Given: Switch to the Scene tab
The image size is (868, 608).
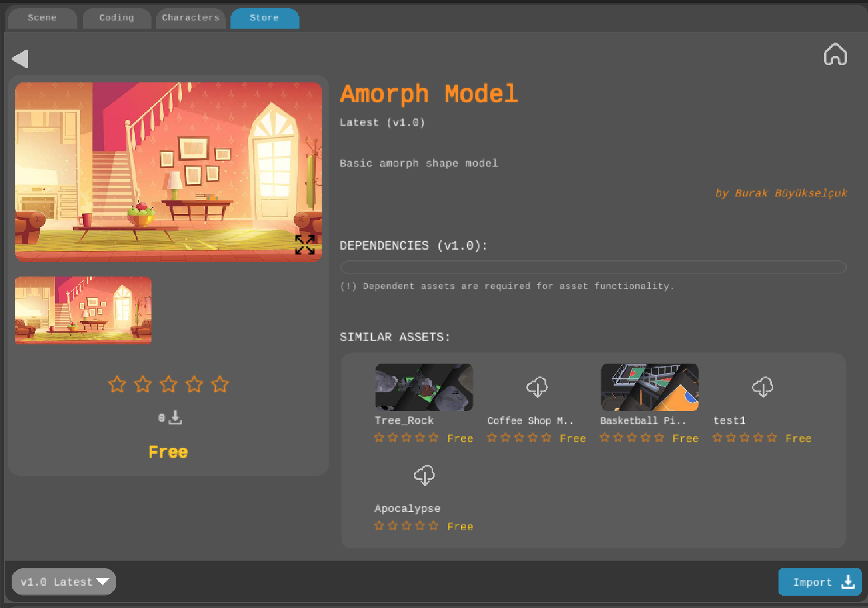Looking at the screenshot, I should [42, 18].
